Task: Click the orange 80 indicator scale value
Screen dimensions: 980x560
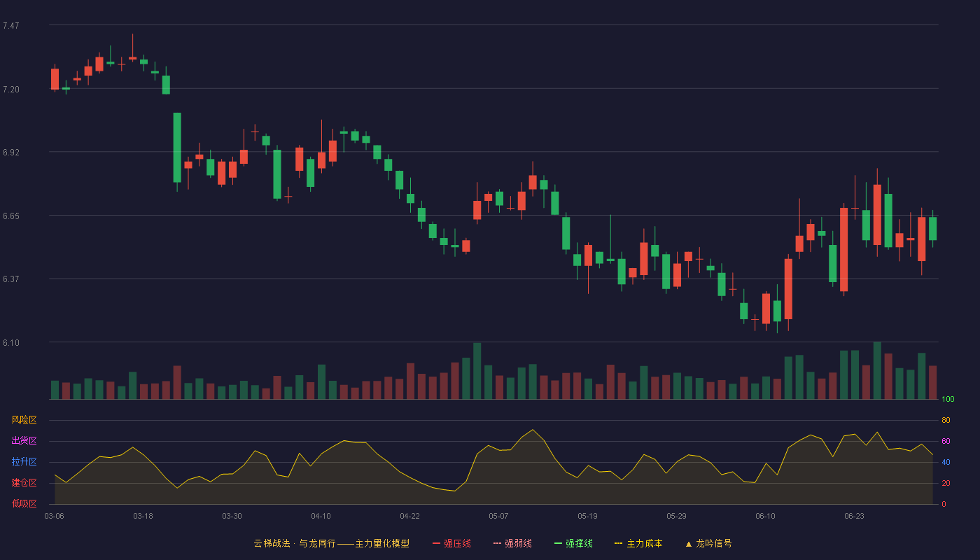Action: 946,420
